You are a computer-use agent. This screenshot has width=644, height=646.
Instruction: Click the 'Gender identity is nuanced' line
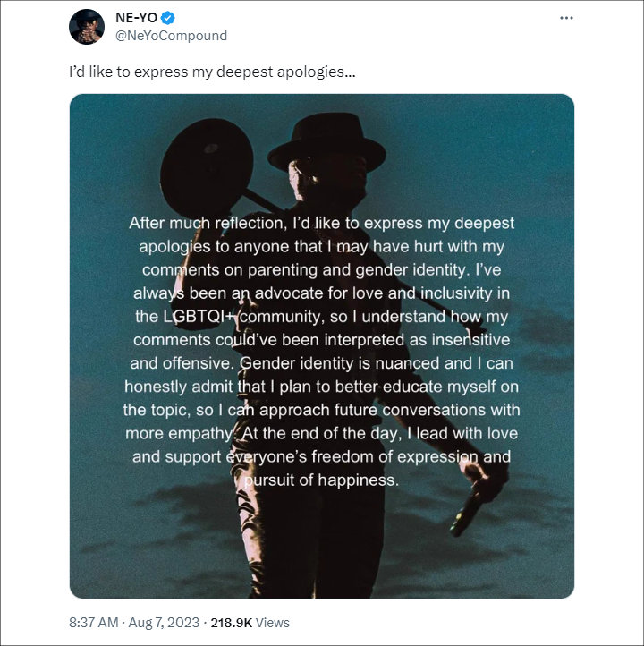(322, 363)
